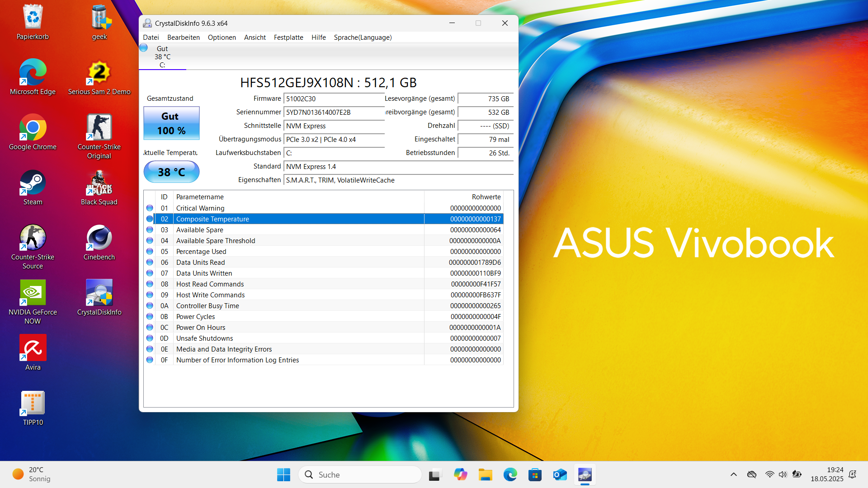Screen dimensions: 868x488
Task: Open the Sprache(Language) menu
Action: [x=363, y=38]
